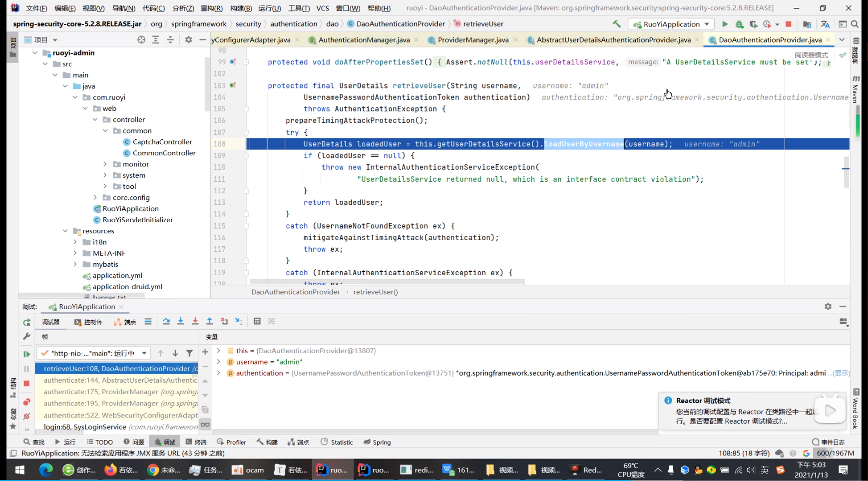Click View Breakpoints red double-dot icon

(26, 402)
